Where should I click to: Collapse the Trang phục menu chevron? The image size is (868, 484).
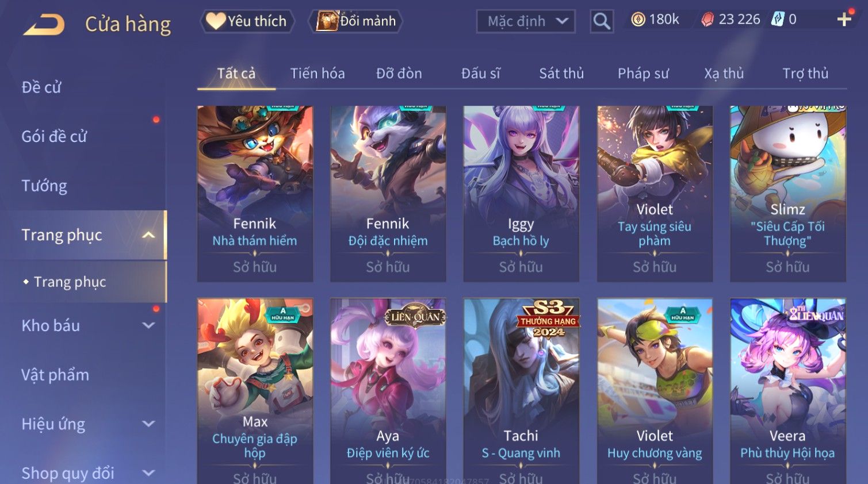(148, 235)
